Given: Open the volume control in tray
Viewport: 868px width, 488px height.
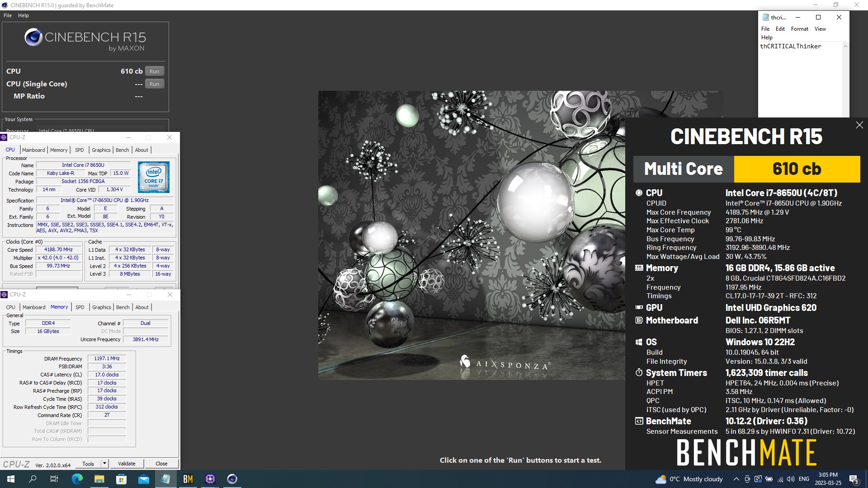Looking at the screenshot, I should click(x=791, y=479).
